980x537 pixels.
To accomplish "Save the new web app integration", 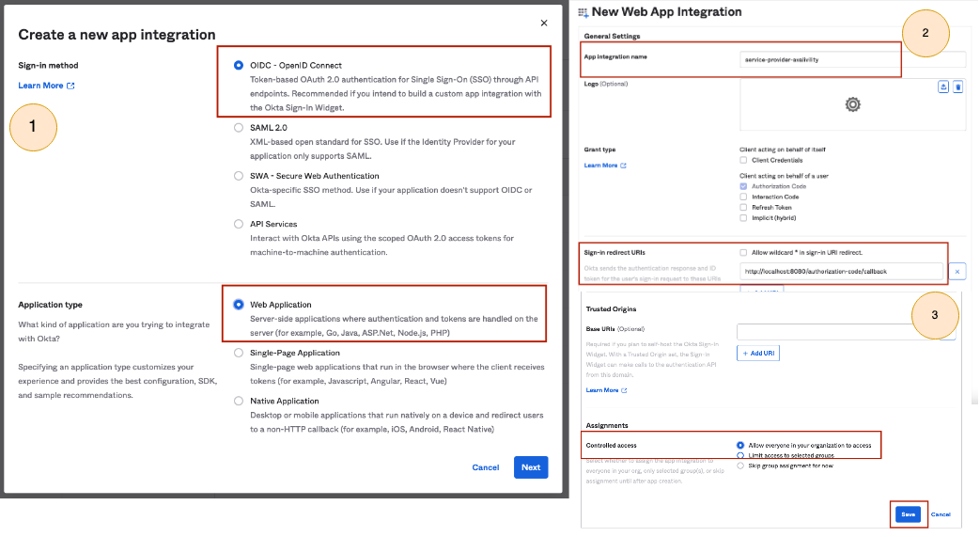I will tap(909, 514).
